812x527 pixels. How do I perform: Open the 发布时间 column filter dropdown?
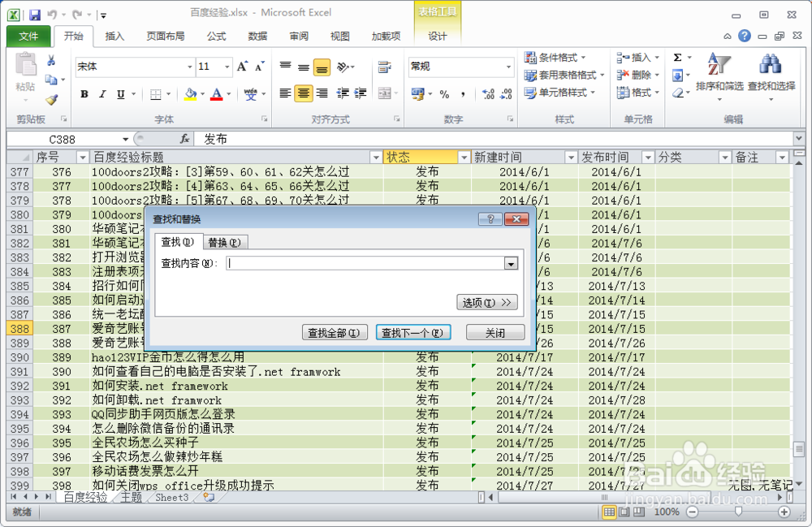(648, 158)
